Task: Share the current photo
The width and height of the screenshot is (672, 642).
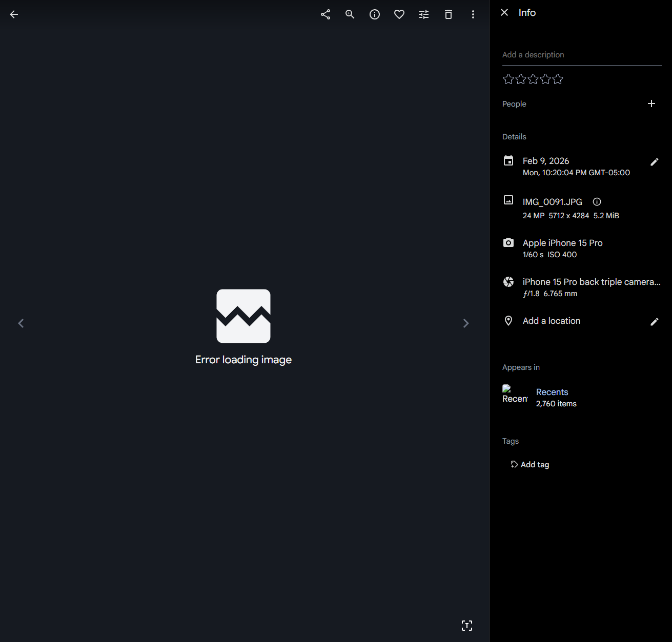Action: (325, 14)
